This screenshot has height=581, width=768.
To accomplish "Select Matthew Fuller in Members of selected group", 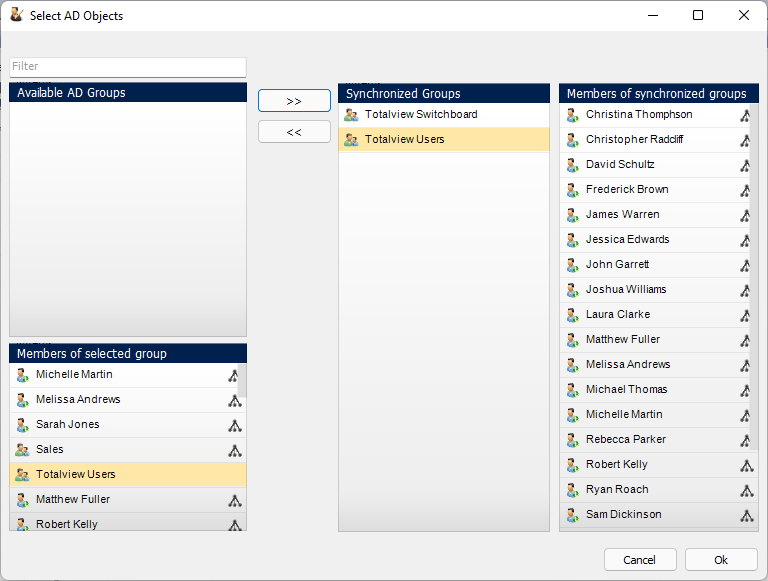I will tap(128, 500).
